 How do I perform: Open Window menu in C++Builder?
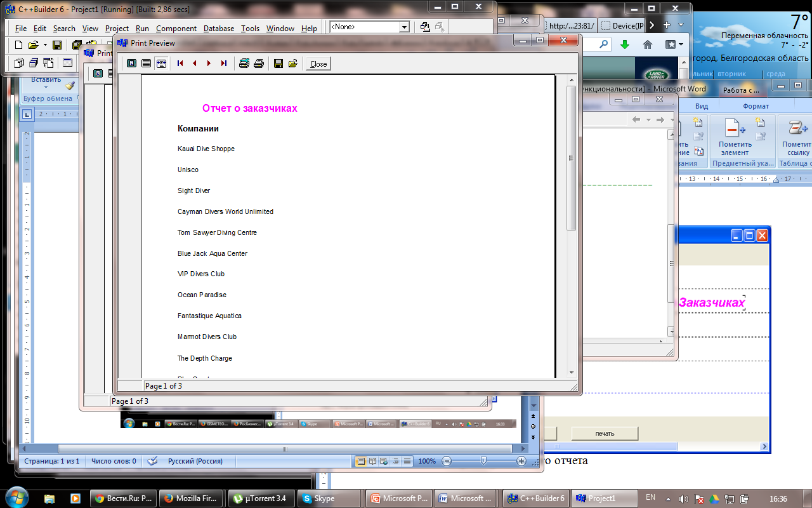[x=280, y=29]
